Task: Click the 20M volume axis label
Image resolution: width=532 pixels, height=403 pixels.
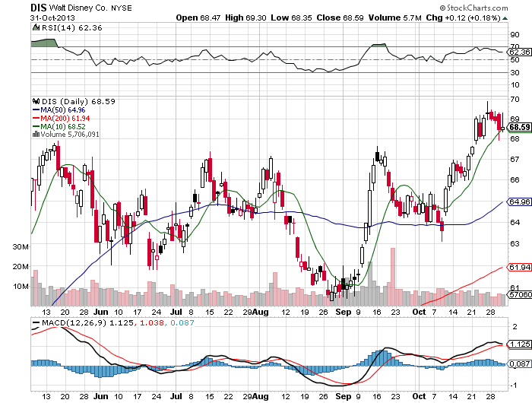Action: [x=21, y=267]
